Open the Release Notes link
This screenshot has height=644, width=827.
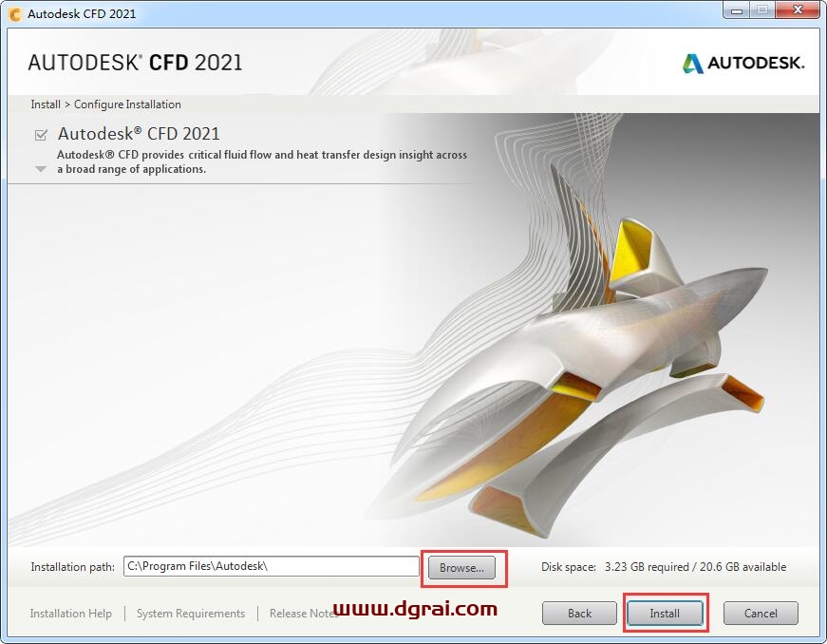[x=304, y=614]
